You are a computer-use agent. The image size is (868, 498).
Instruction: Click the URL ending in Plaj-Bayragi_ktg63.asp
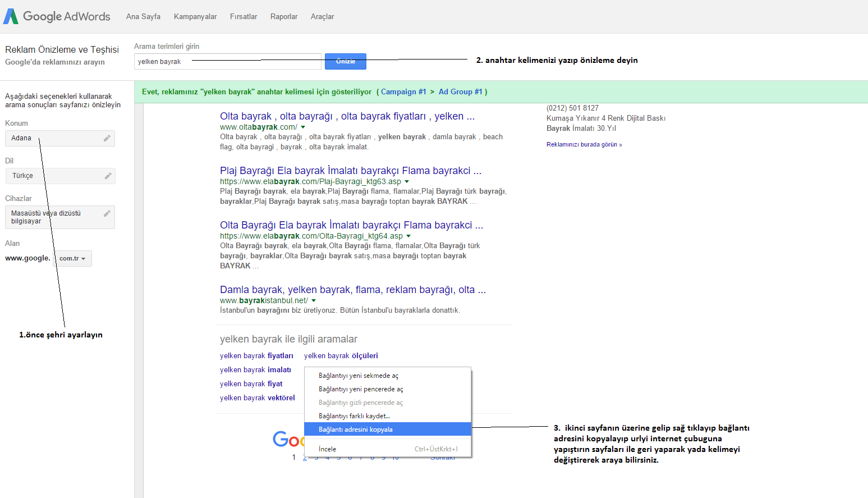point(311,182)
